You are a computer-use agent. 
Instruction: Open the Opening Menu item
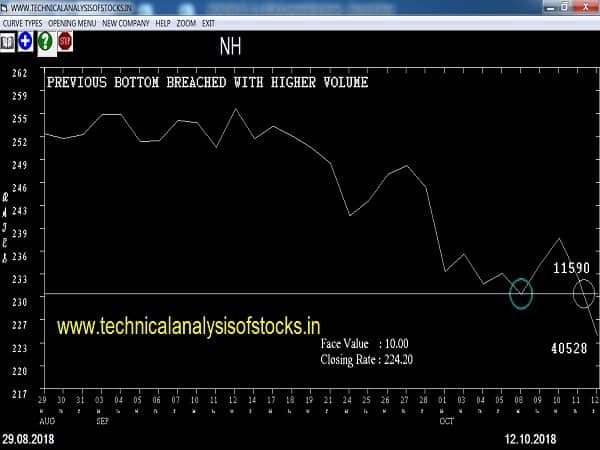tap(73, 22)
